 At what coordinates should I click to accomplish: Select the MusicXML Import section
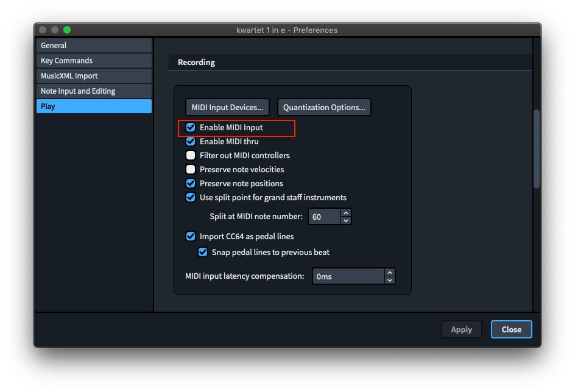tap(94, 75)
